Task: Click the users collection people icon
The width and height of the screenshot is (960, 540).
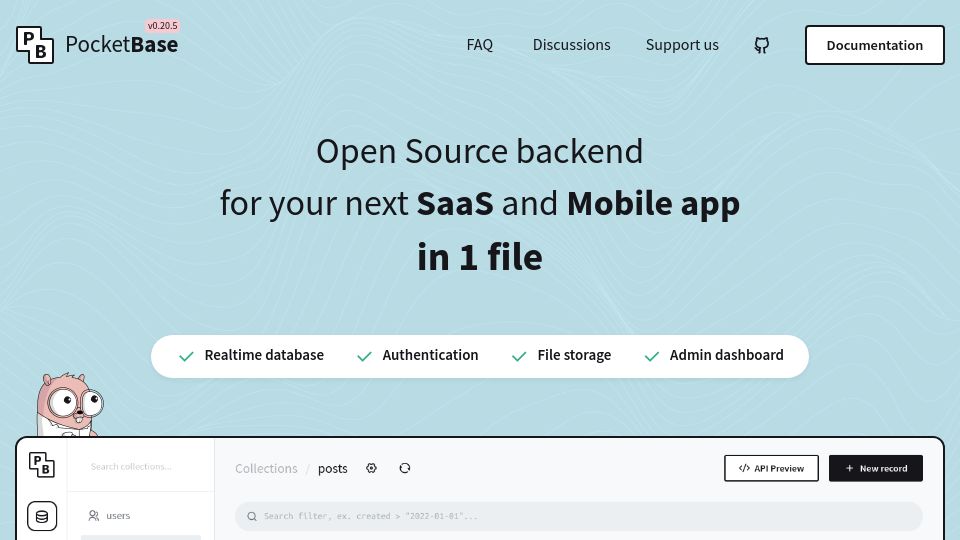Action: (x=94, y=516)
